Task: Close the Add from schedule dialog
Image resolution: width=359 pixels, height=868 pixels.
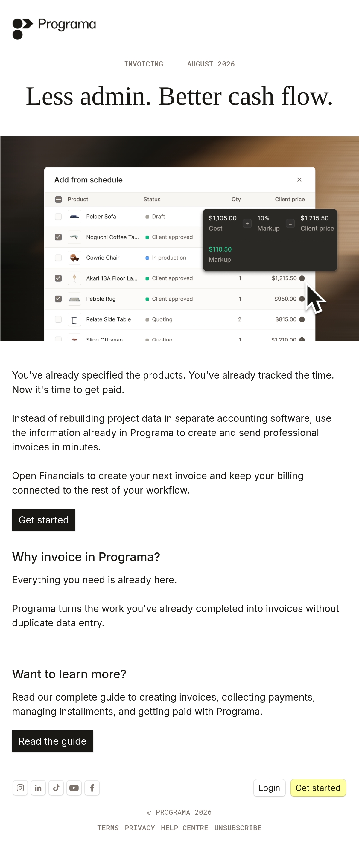Action: [x=299, y=180]
